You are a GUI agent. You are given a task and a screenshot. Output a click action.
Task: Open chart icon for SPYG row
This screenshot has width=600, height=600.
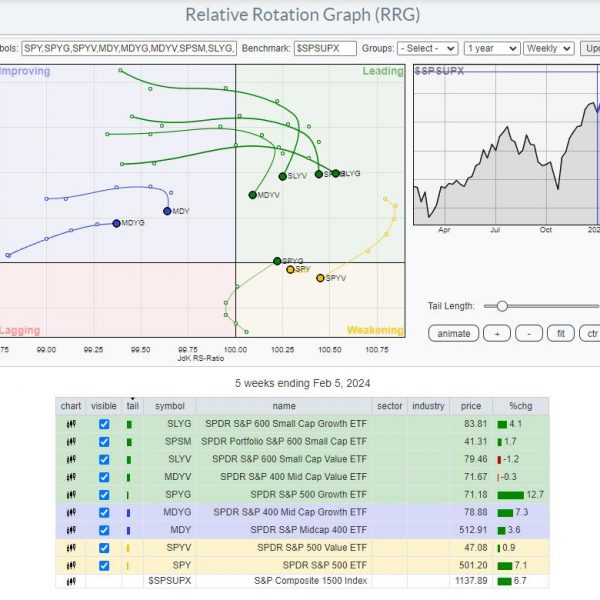coord(71,494)
